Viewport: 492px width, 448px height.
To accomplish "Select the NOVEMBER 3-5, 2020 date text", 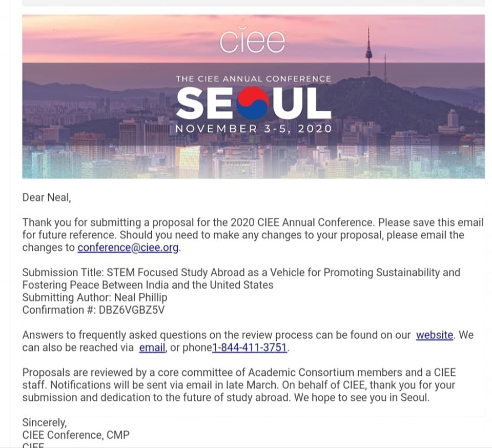I will coord(254,129).
